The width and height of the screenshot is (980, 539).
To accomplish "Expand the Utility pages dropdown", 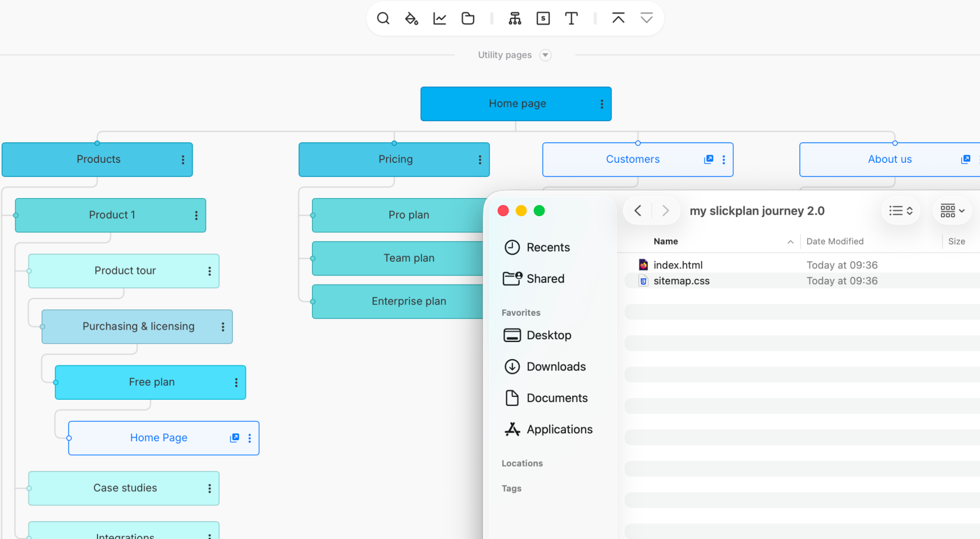I will click(545, 55).
